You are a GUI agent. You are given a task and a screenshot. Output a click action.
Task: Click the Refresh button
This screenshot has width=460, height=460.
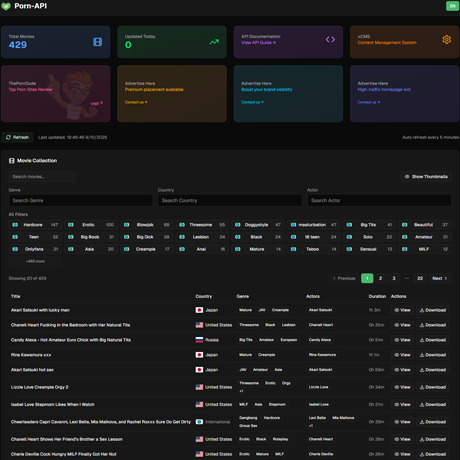pos(17,137)
